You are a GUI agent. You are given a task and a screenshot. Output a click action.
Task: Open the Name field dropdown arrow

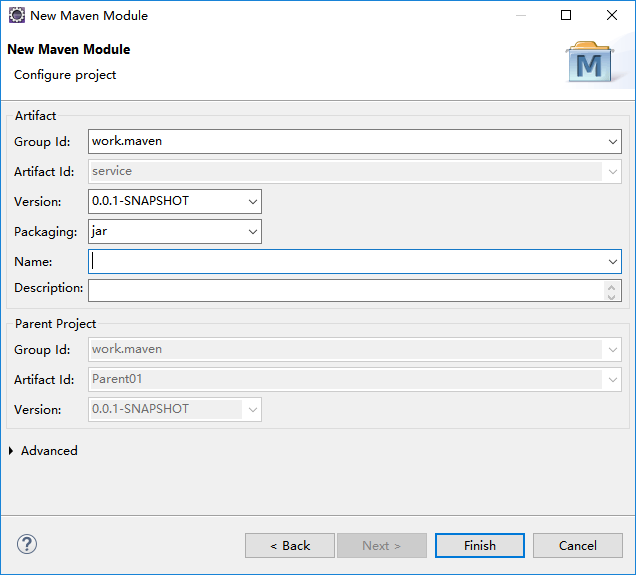612,262
